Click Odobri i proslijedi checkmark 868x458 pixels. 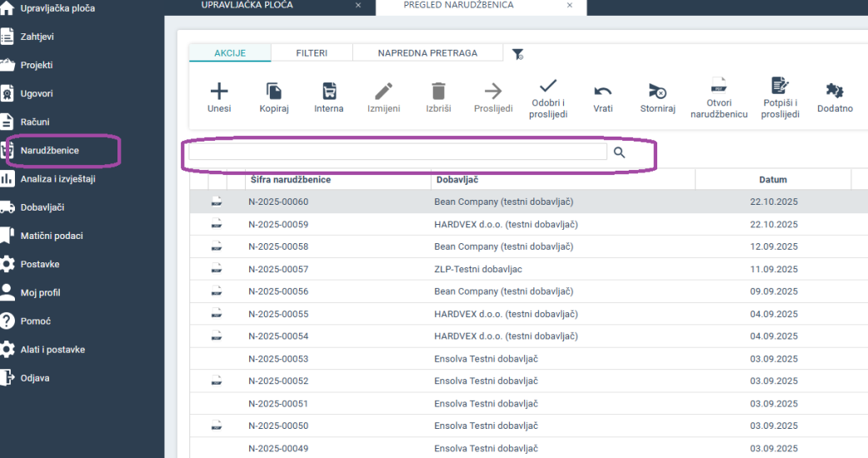(x=547, y=86)
